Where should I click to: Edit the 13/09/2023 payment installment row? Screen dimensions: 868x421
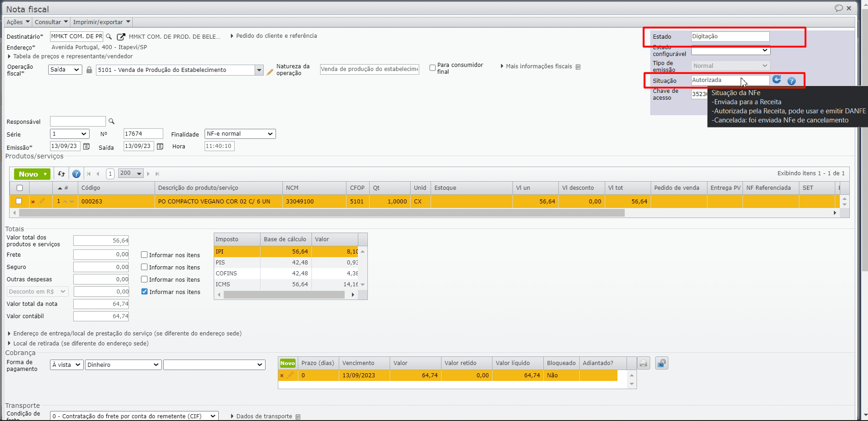click(x=290, y=375)
